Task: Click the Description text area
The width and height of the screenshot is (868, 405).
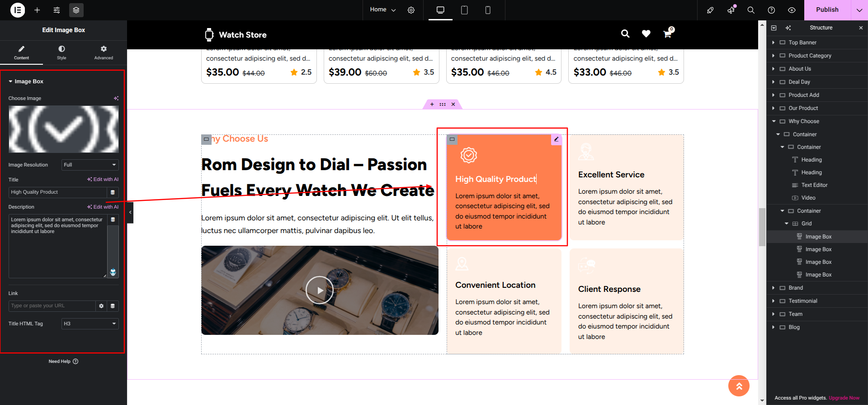Action: coord(57,246)
